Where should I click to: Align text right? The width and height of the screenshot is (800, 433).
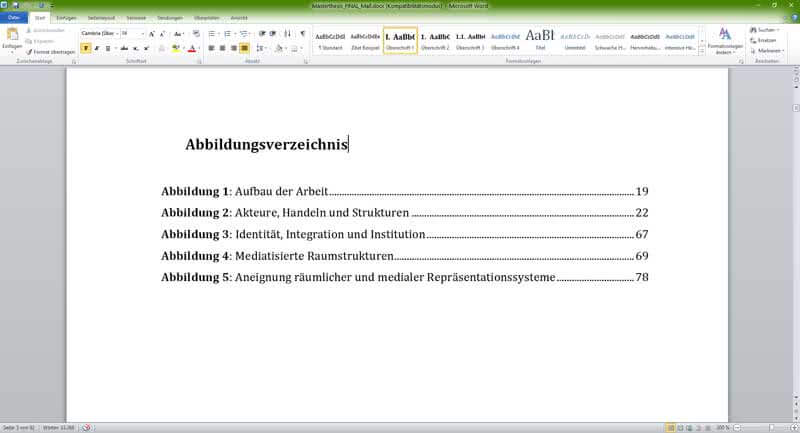pyautogui.click(x=234, y=48)
